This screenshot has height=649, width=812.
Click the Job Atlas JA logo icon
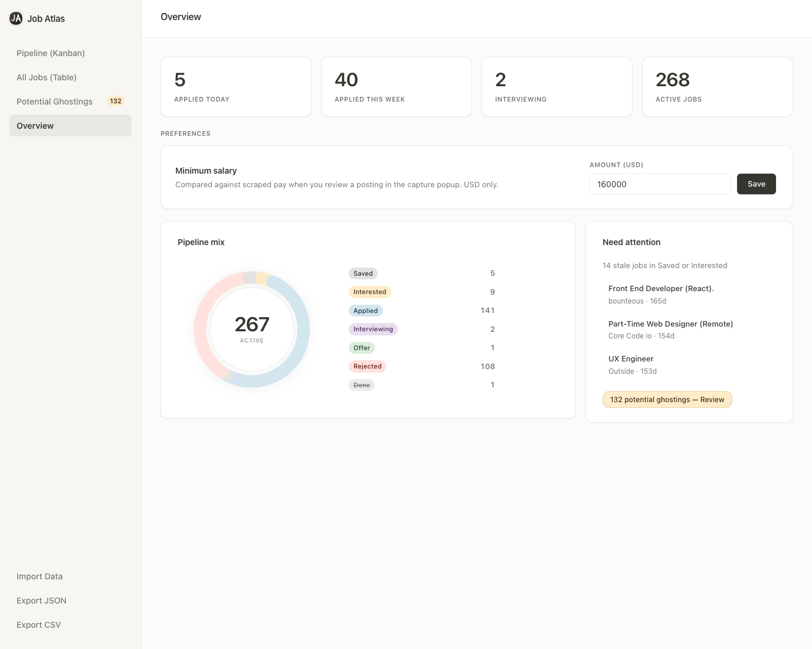(x=16, y=18)
